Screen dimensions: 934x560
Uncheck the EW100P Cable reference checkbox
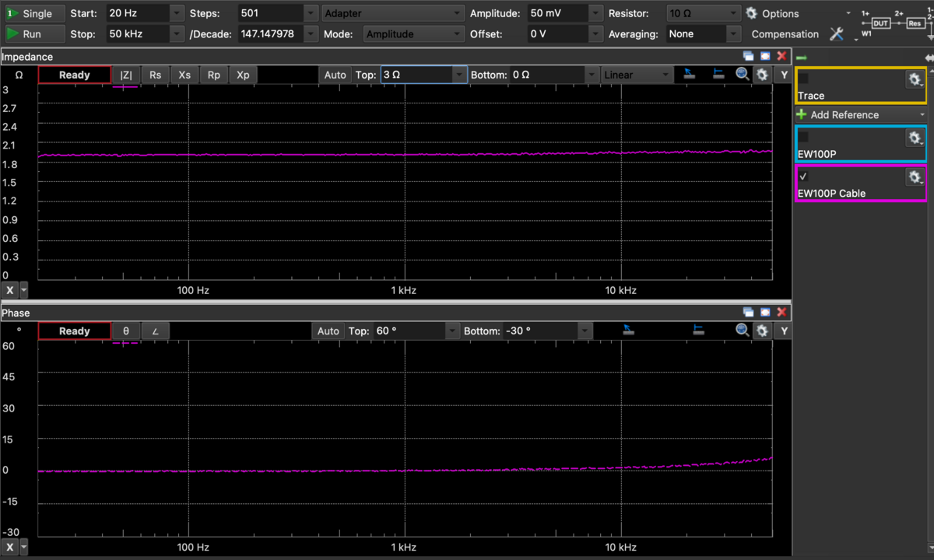click(804, 177)
